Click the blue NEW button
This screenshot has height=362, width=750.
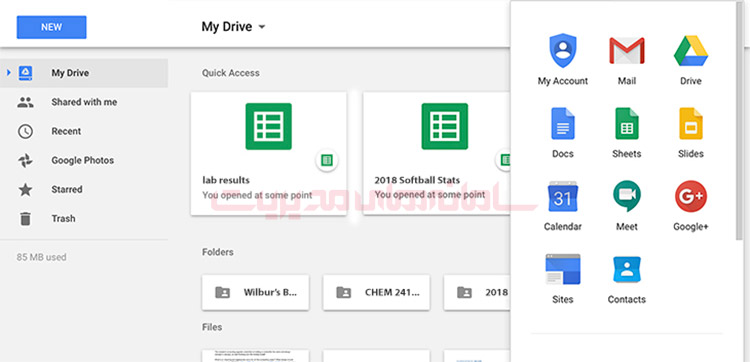pyautogui.click(x=51, y=27)
